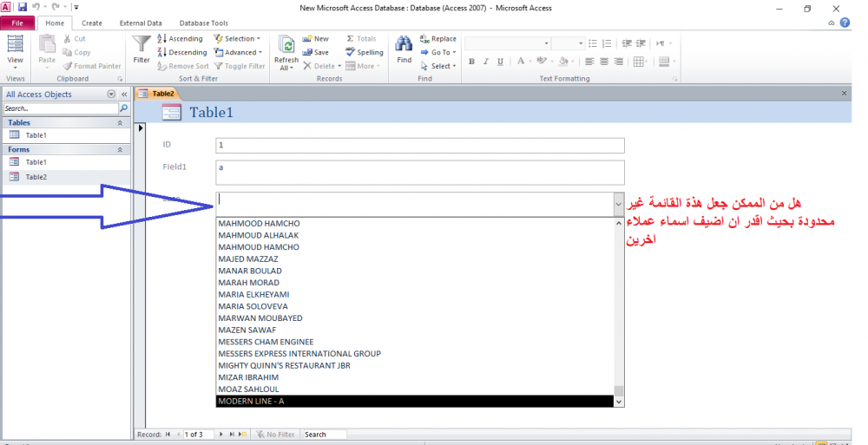Open gridlines dropdown
Image resolution: width=868 pixels, height=445 pixels.
tap(641, 62)
